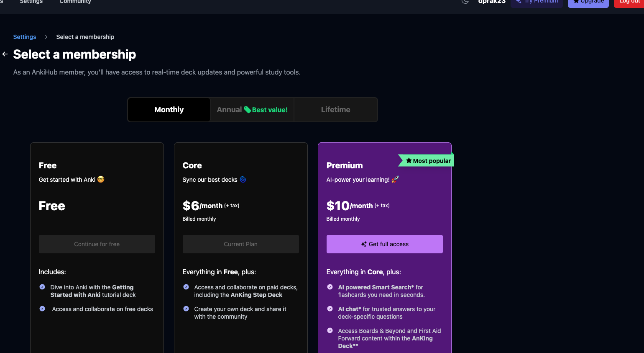
Task: Select the Monthly billing tab
Action: (169, 110)
